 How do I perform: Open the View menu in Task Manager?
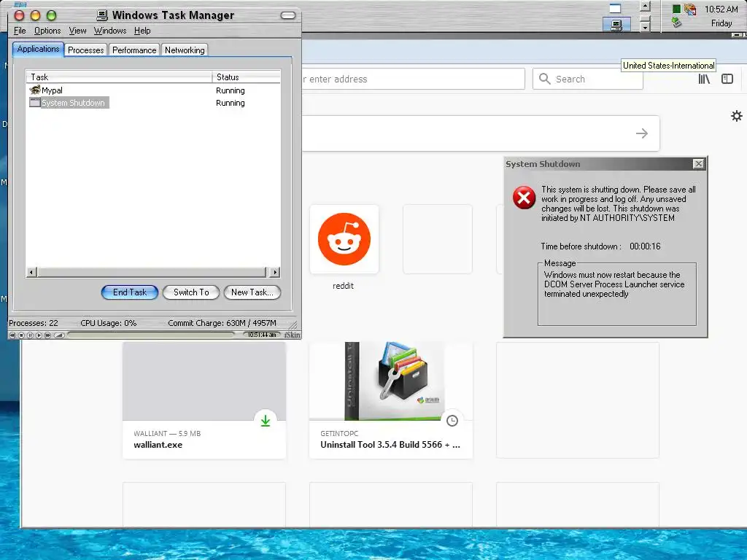point(77,31)
